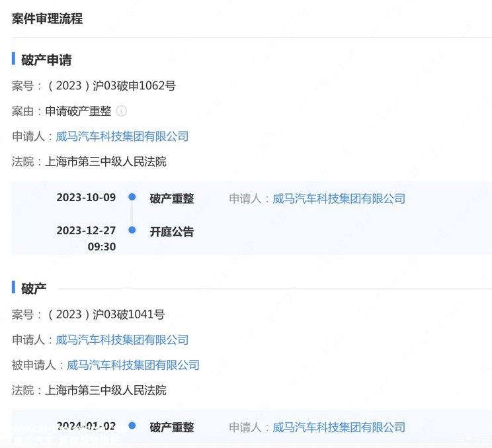Image resolution: width=492 pixels, height=448 pixels.
Task: Click case number （2023）沪03破1041号
Action: (x=105, y=314)
